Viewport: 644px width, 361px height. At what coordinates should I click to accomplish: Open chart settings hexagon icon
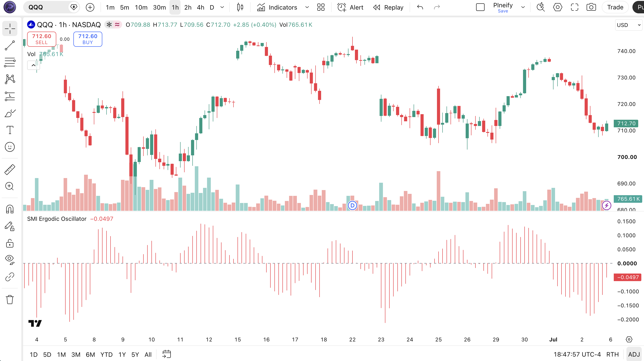557,7
